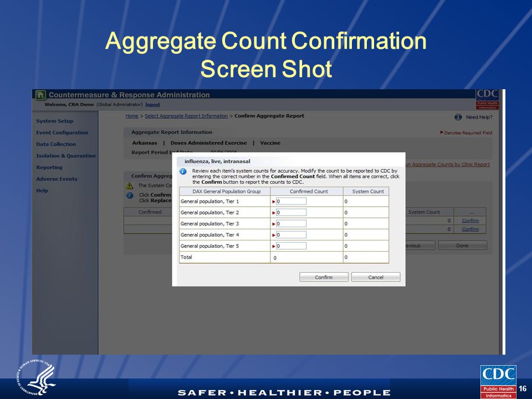Click the blue info icon in the dialog
Image resolution: width=532 pixels, height=399 pixels.
(183, 171)
